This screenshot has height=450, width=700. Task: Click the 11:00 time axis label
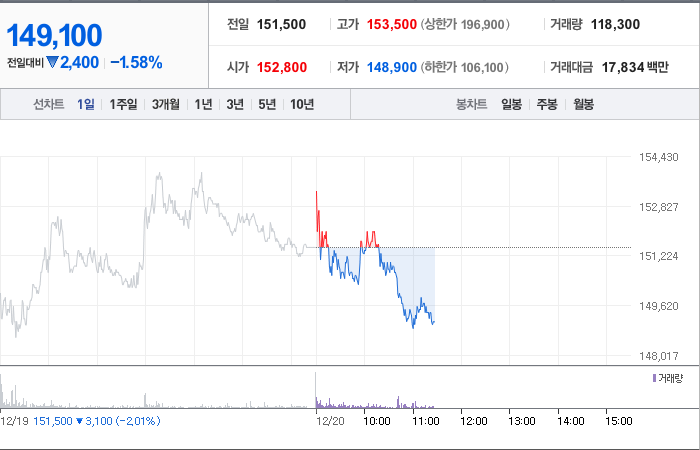[425, 421]
